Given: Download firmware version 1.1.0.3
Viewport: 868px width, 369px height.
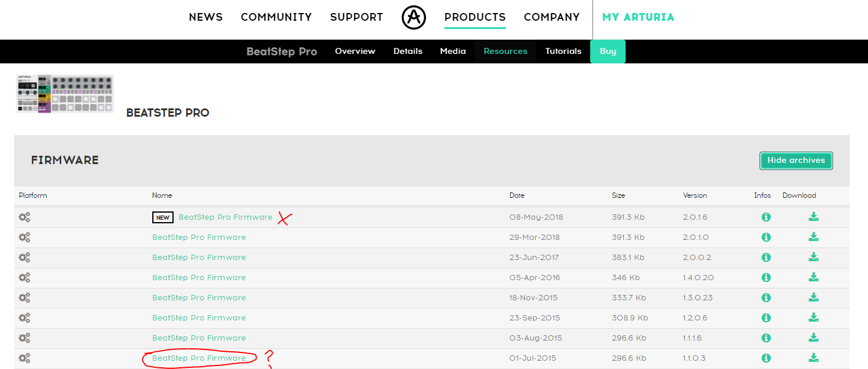Looking at the screenshot, I should click(x=813, y=358).
